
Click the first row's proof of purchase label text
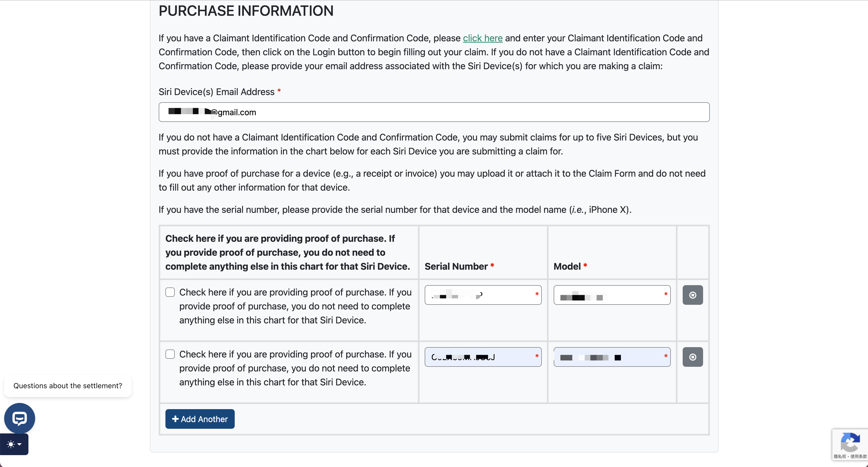point(295,306)
